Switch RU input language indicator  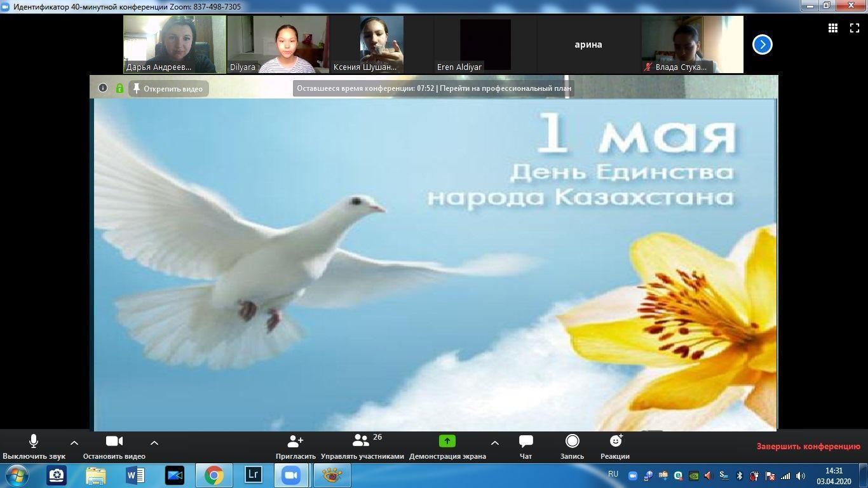pos(613,474)
